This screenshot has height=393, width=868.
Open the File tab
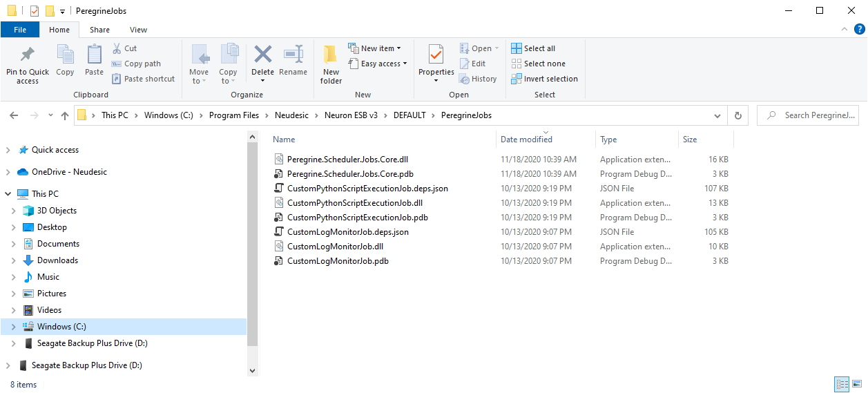click(20, 30)
